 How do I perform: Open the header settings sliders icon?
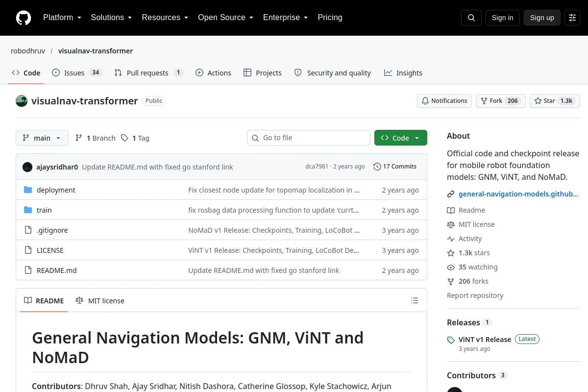[572, 18]
